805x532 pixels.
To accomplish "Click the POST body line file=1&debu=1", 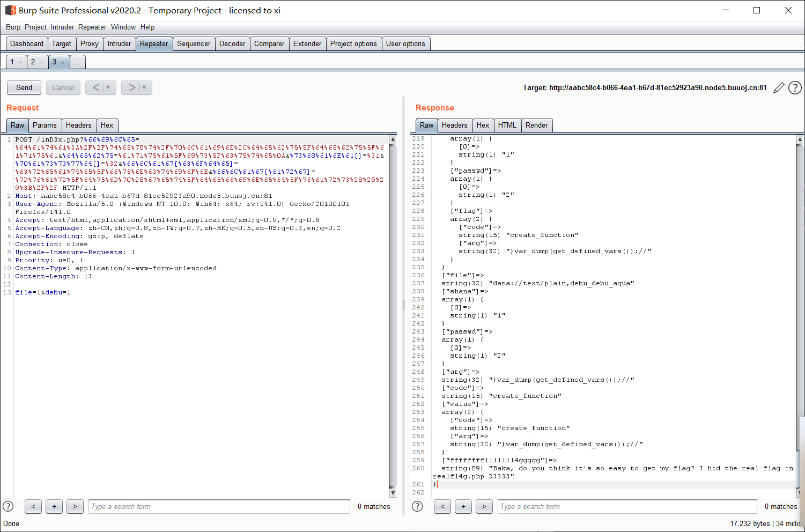I will 43,292.
